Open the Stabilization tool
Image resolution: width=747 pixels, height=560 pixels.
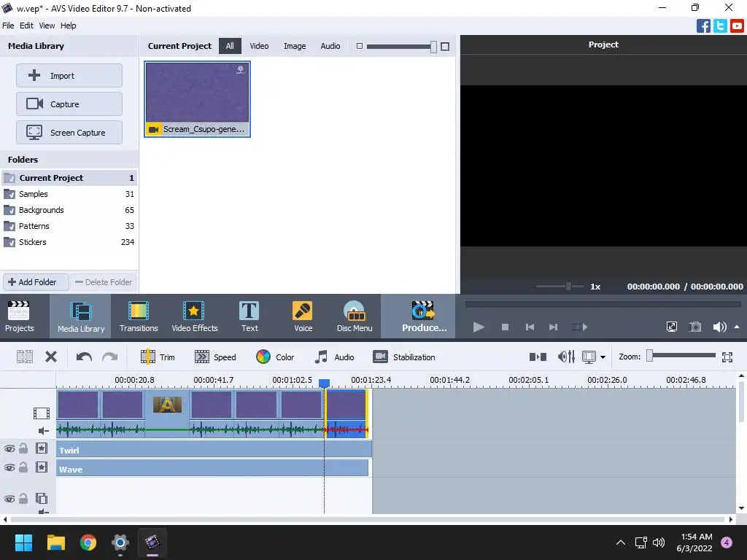[404, 357]
